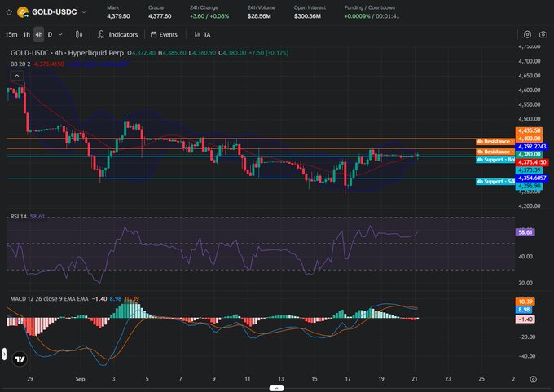Click the MACD 8.98 blue value label
The width and height of the screenshot is (554, 392).
(x=524, y=310)
